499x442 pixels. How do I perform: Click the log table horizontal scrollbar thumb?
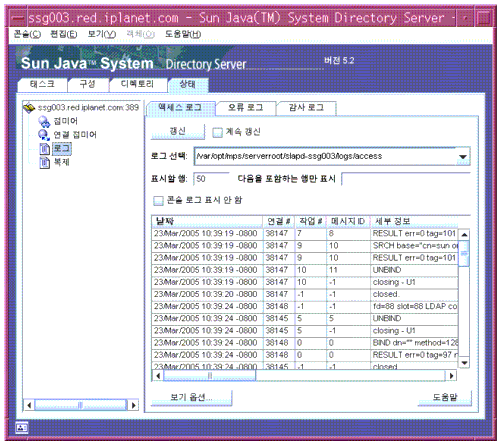pyautogui.click(x=210, y=376)
